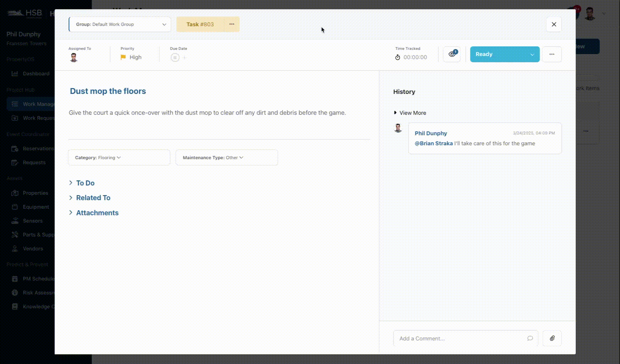Screen dimensions: 620x364
Task: Click the 00:00:00 time tracked value
Action: point(415,57)
